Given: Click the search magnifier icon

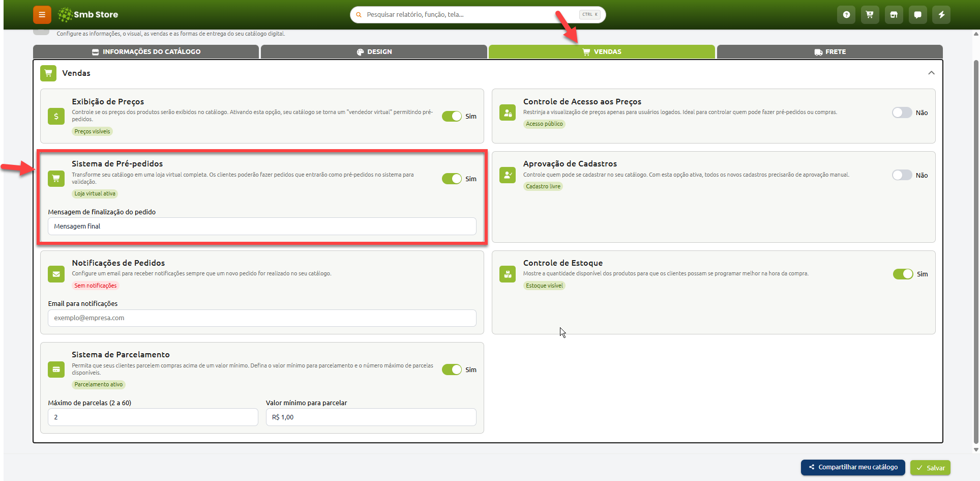Looking at the screenshot, I should point(359,15).
